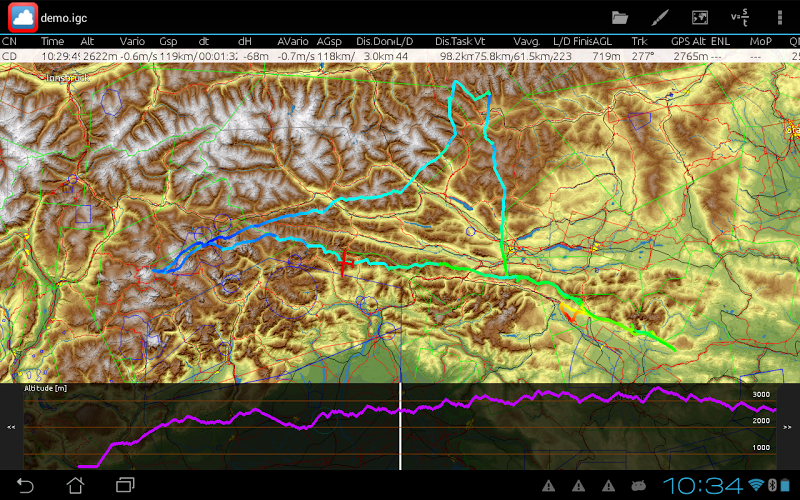Viewport: 800px width, 500px height.
Task: Click the 2000 altitude axis label
Action: point(761,421)
